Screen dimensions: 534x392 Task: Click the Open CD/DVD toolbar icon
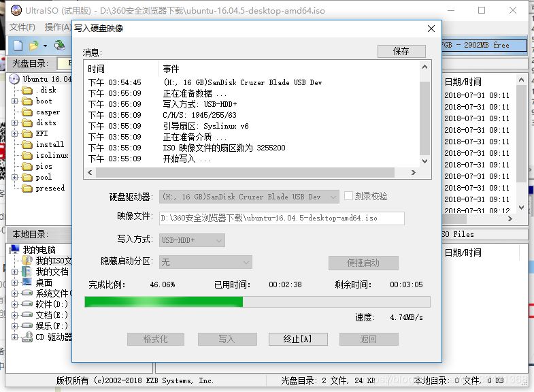coord(60,46)
